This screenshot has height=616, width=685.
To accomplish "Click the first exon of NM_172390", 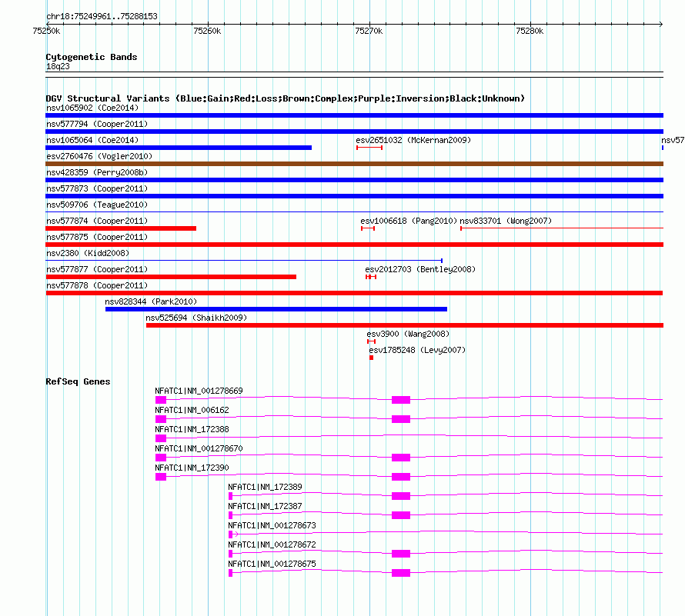I will pos(161,477).
